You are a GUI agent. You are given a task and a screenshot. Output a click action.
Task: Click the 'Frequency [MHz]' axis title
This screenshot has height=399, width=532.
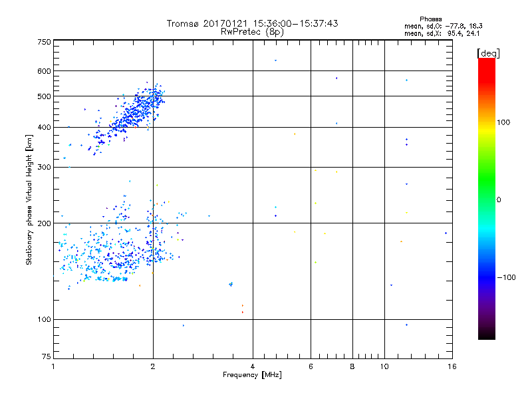(x=252, y=375)
